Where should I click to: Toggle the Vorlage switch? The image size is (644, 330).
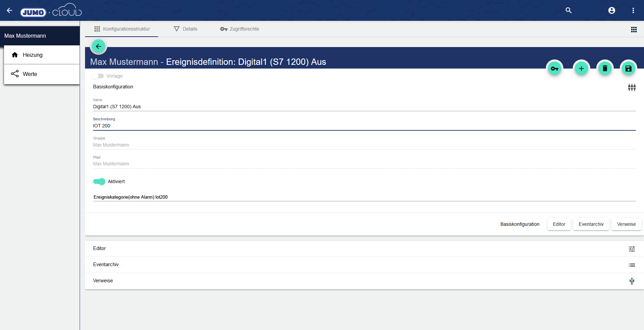pos(98,76)
